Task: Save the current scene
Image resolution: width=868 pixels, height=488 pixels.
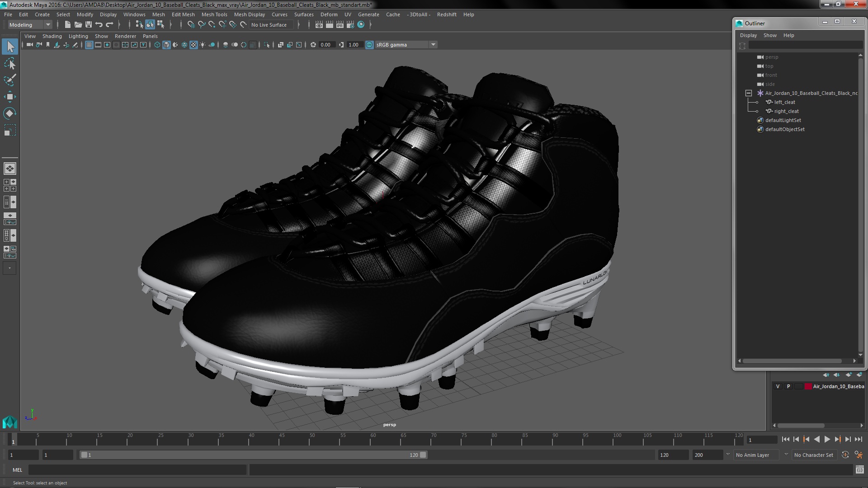Action: click(89, 25)
